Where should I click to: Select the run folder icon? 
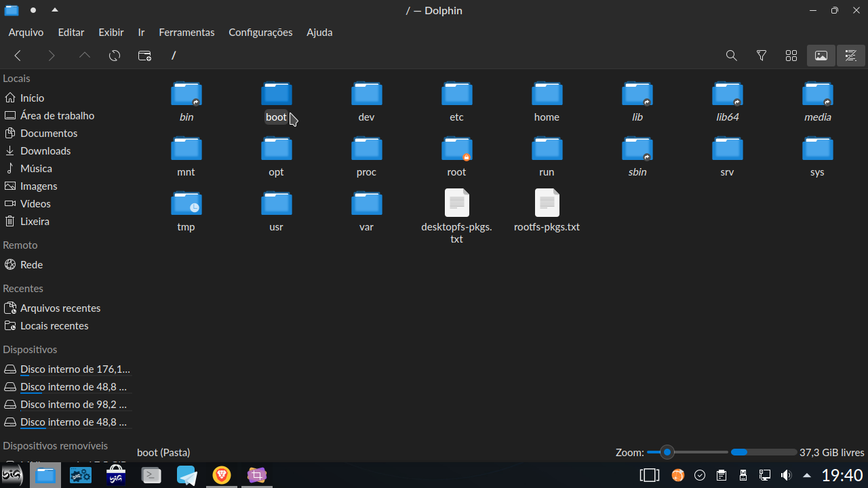tap(547, 148)
